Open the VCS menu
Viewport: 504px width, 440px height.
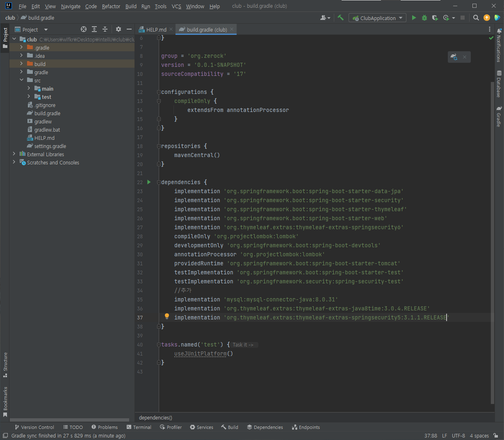176,6
